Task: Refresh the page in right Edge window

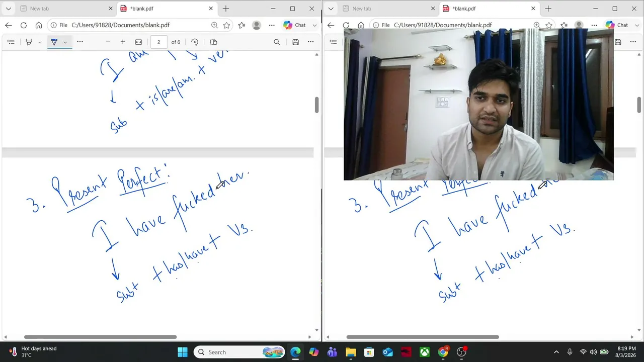Action: click(x=346, y=25)
